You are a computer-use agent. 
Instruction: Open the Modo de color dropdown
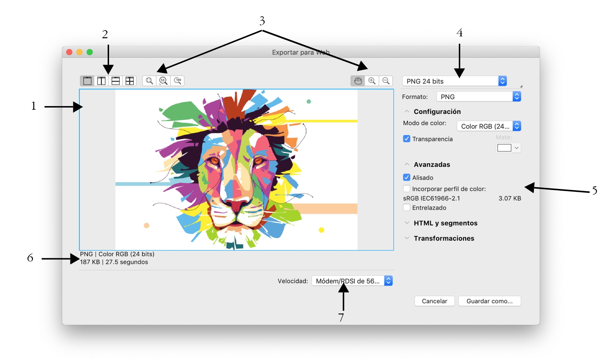pyautogui.click(x=488, y=126)
